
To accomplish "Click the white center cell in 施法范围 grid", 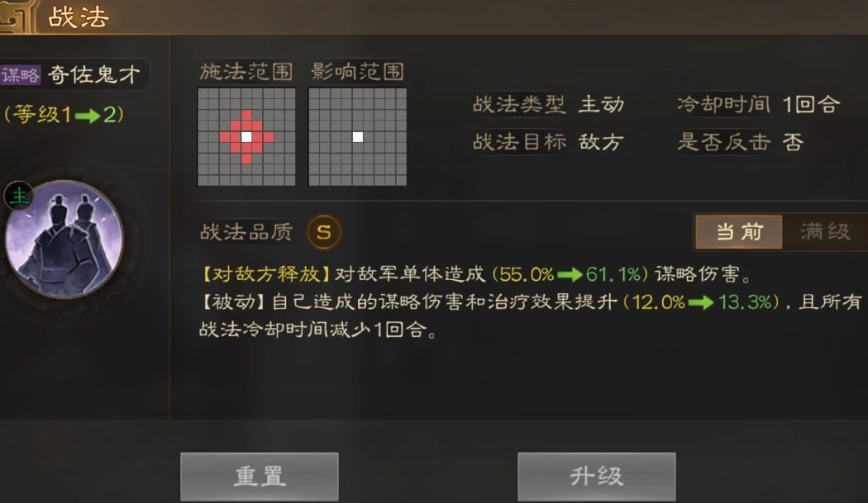I will point(246,136).
